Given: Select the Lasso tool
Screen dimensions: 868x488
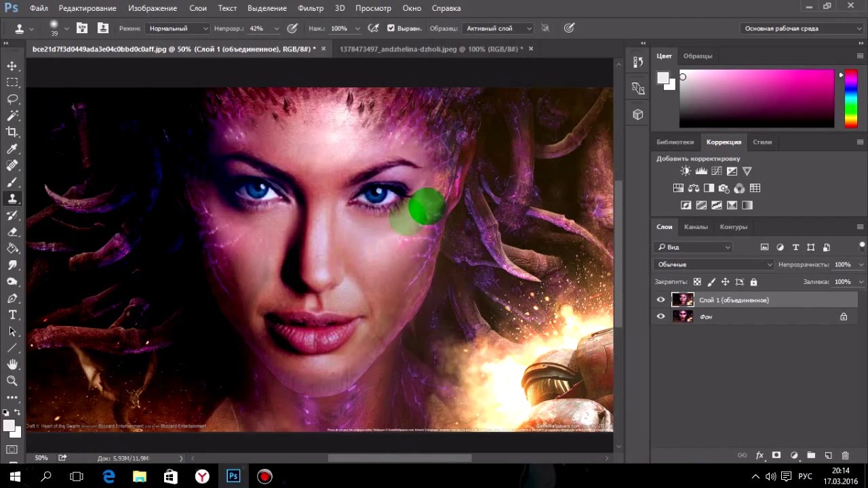Looking at the screenshot, I should pyautogui.click(x=12, y=99).
